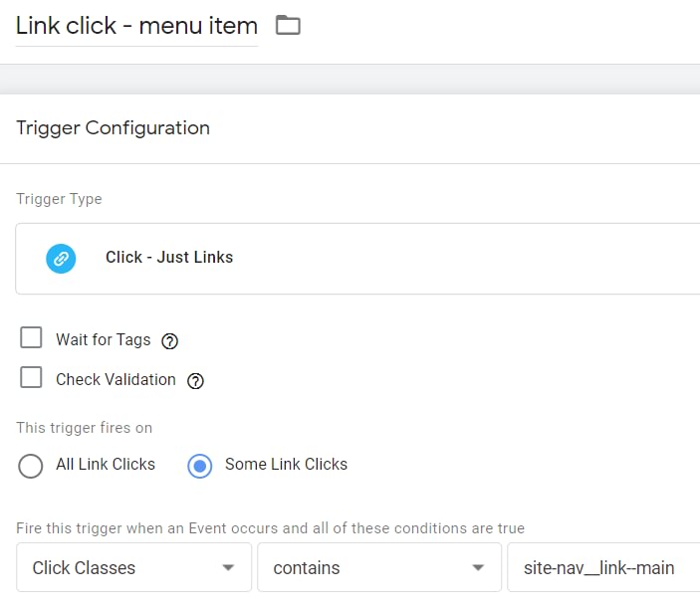This screenshot has height=607, width=700.
Task: Click the blue link icon for trigger type
Action: [61, 258]
